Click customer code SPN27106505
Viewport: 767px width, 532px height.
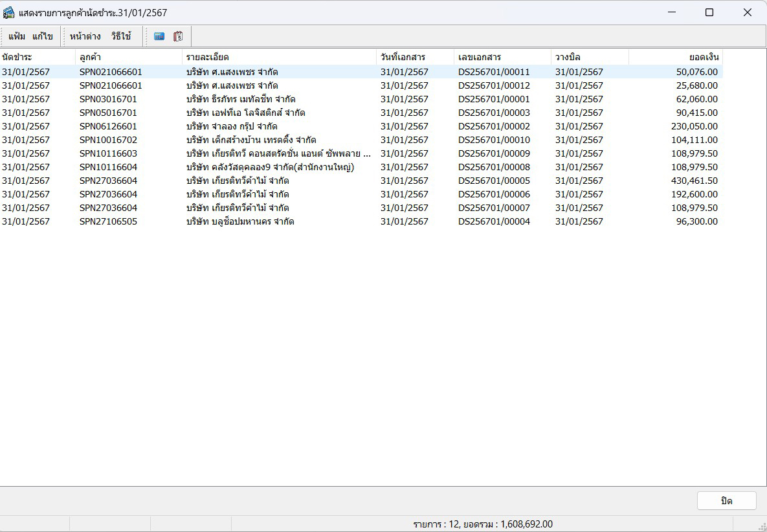pyautogui.click(x=108, y=221)
